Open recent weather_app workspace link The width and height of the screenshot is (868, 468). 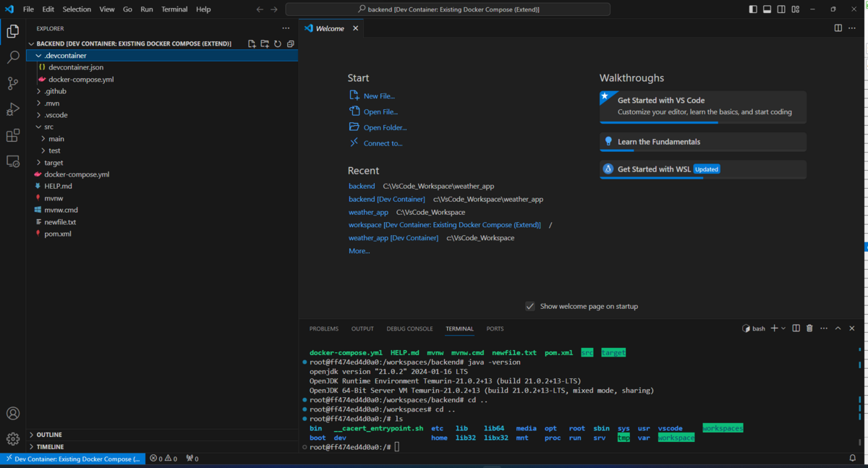pos(368,213)
